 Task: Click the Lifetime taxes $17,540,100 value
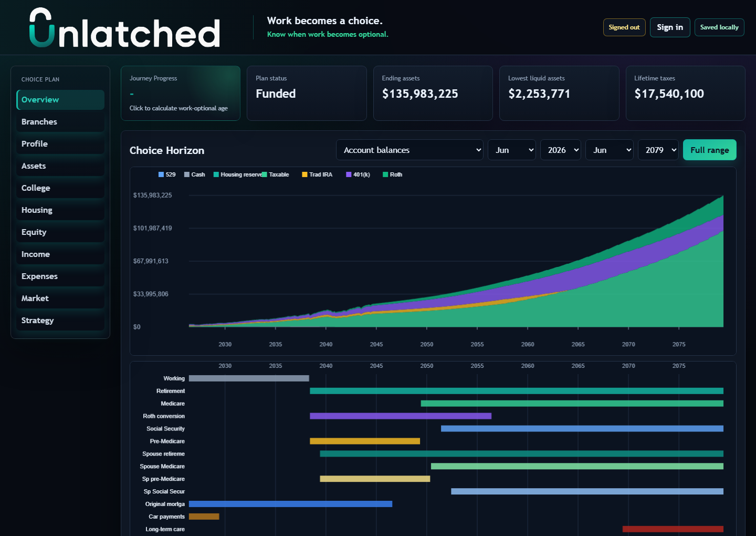(x=669, y=94)
